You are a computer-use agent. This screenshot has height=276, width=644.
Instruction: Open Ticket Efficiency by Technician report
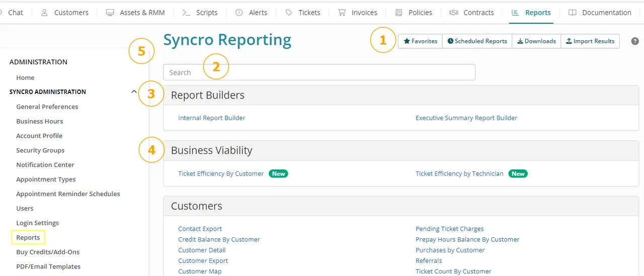tap(459, 173)
